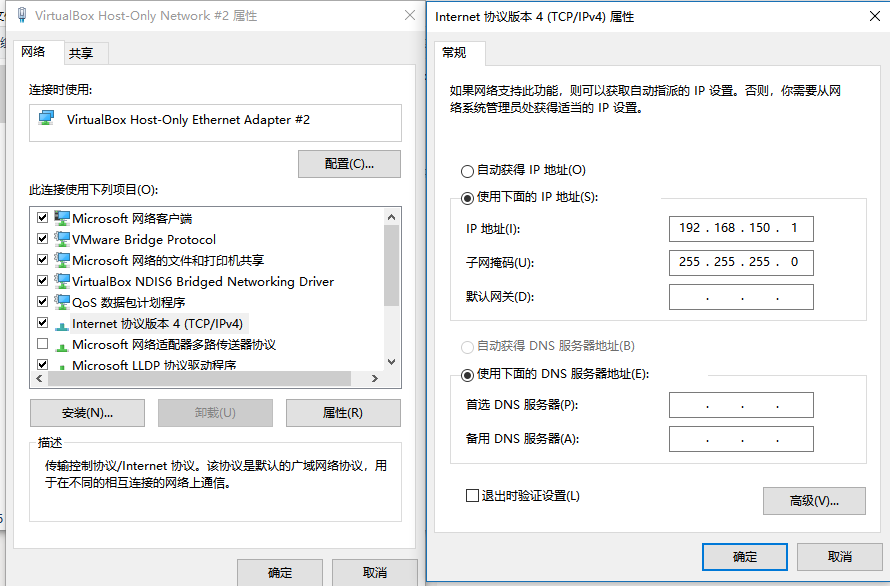Enable 退出时验证设置(L) checkbox
The height and width of the screenshot is (586, 890).
[x=472, y=496]
